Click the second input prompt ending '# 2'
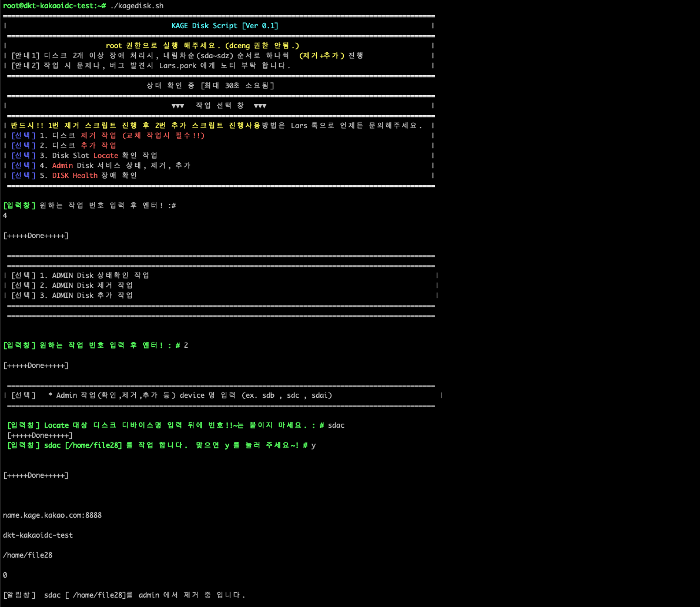700x607 pixels. click(x=96, y=346)
